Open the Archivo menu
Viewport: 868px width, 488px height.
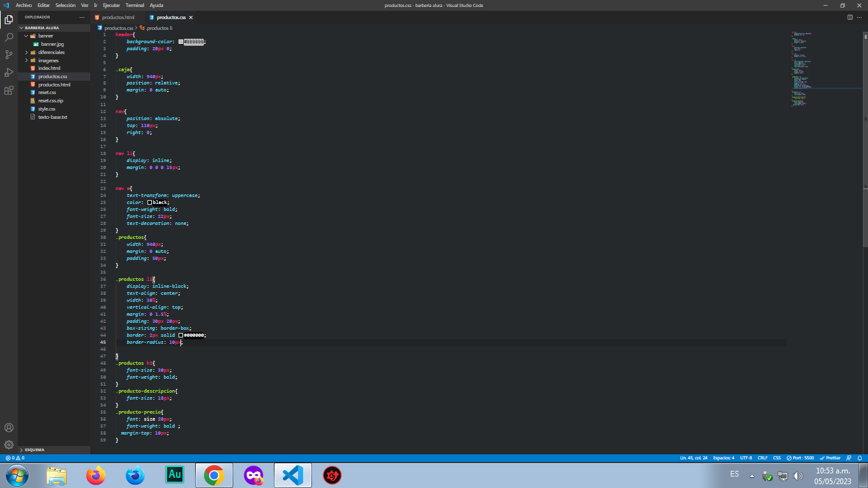tap(24, 5)
